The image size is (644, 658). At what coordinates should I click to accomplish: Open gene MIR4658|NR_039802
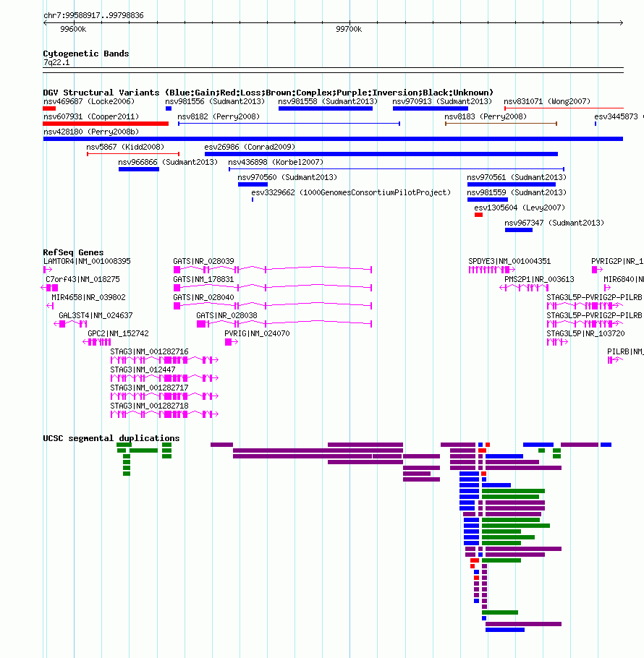pos(88,297)
